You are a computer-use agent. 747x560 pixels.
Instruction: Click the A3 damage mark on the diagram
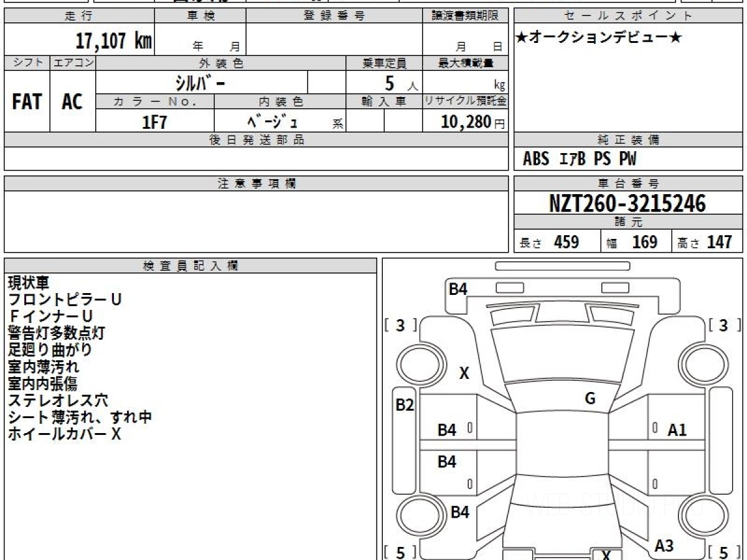664,546
